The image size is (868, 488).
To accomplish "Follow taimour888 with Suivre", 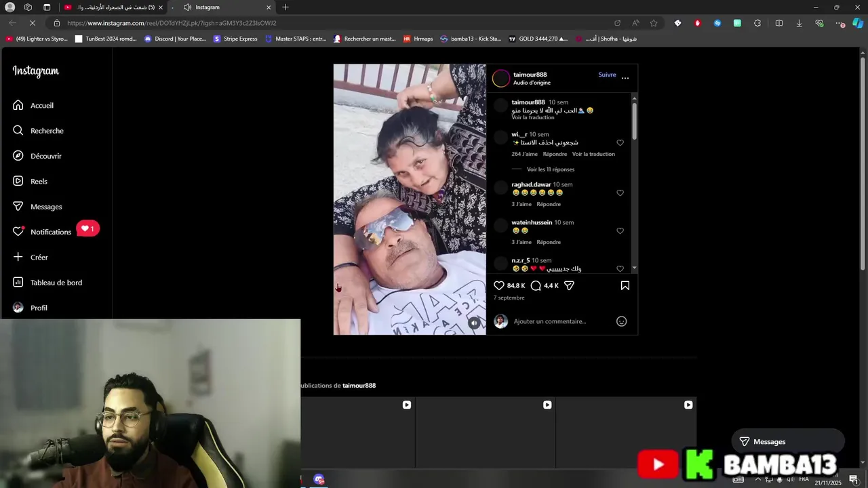I will 607,75.
